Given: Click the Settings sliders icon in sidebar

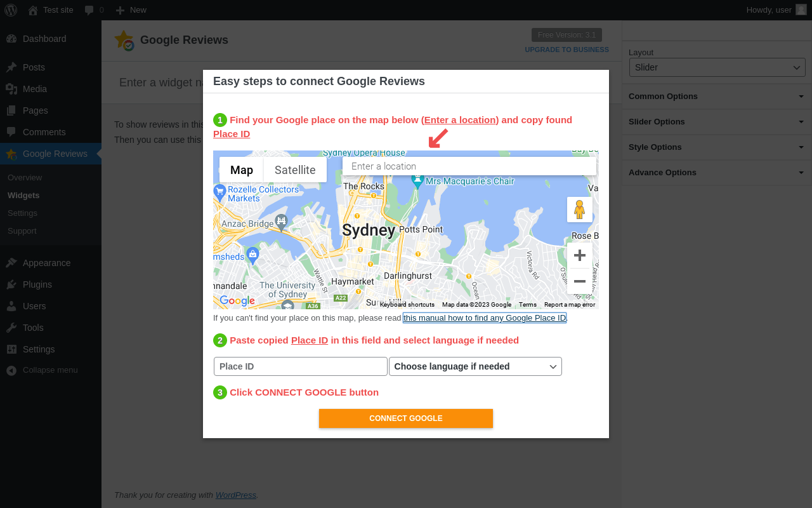Looking at the screenshot, I should pyautogui.click(x=11, y=349).
